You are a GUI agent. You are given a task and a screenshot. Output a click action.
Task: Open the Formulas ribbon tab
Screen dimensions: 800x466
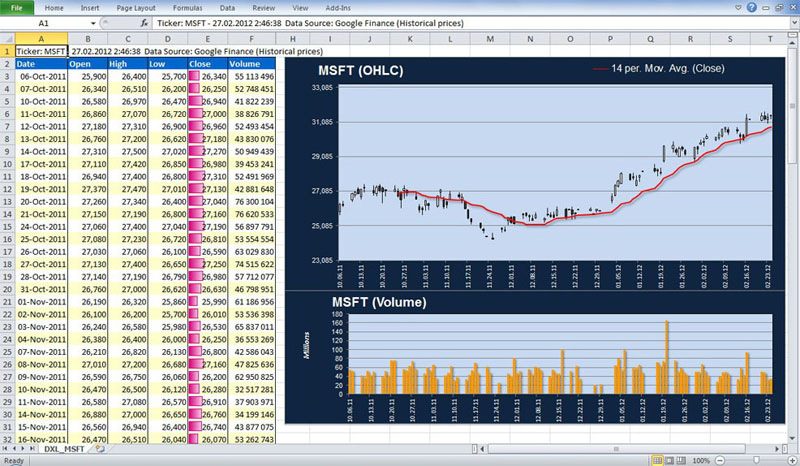pyautogui.click(x=185, y=7)
